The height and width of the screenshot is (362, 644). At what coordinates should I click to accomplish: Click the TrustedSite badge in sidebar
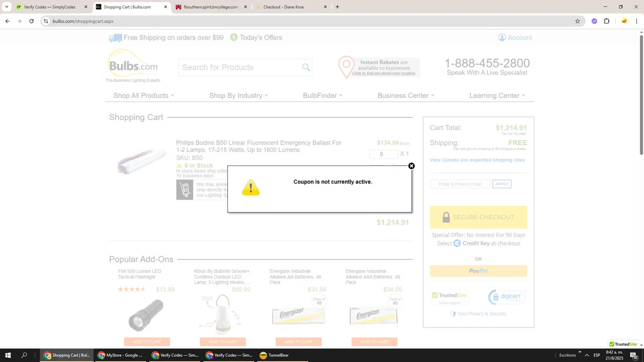tap(449, 298)
